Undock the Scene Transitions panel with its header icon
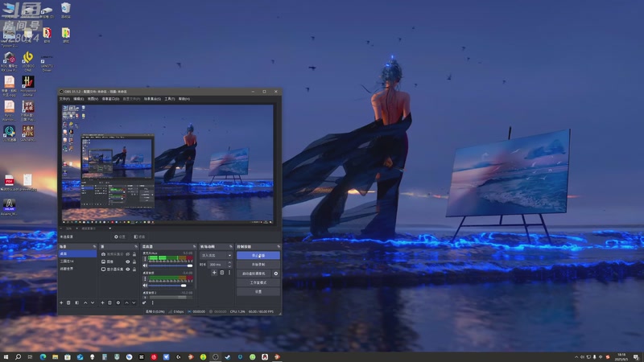The height and width of the screenshot is (362, 644). (x=231, y=247)
